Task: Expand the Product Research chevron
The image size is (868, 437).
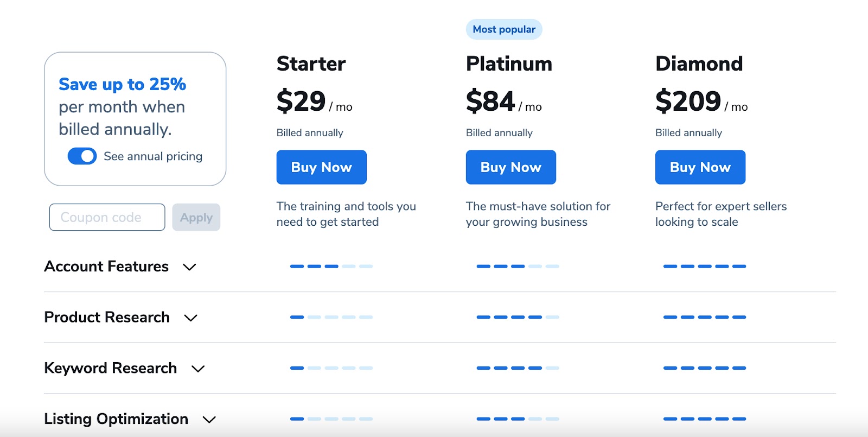Action: click(190, 318)
